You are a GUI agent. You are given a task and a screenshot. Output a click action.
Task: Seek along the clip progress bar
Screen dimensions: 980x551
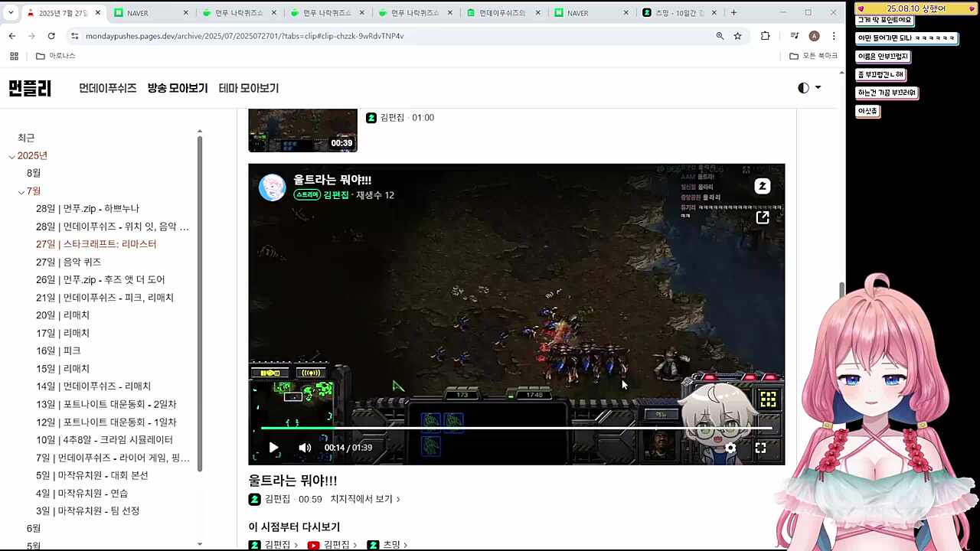[x=516, y=428]
